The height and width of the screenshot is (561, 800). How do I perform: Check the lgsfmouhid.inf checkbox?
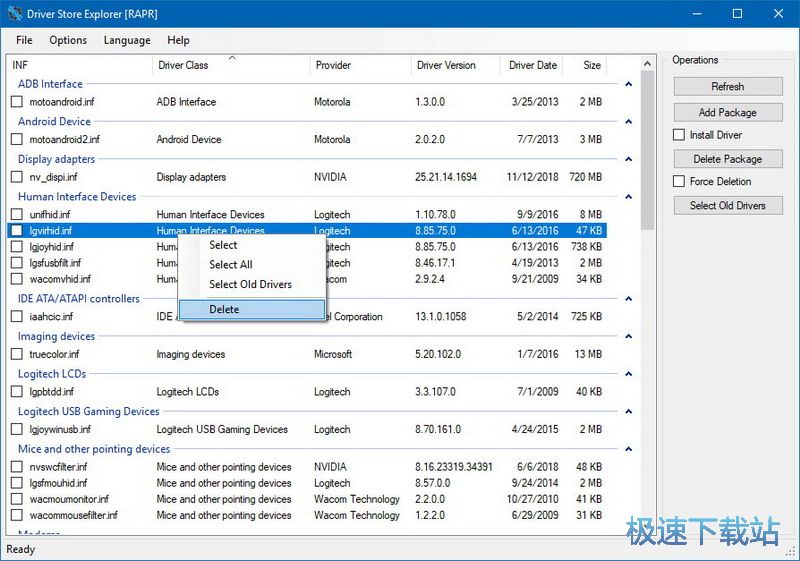[17, 483]
